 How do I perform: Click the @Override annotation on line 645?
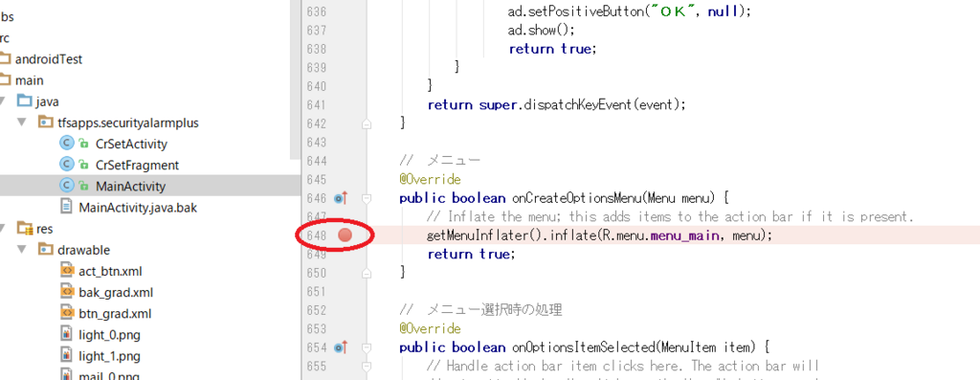430,180
